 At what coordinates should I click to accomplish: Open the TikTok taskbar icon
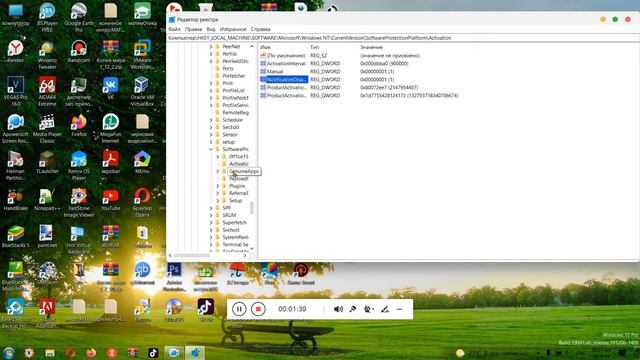click(153, 353)
